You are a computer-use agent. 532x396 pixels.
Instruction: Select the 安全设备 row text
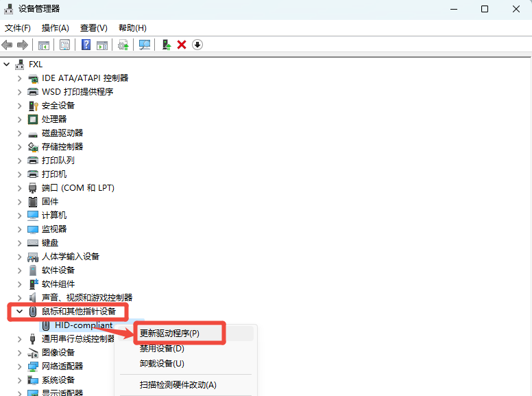point(58,106)
